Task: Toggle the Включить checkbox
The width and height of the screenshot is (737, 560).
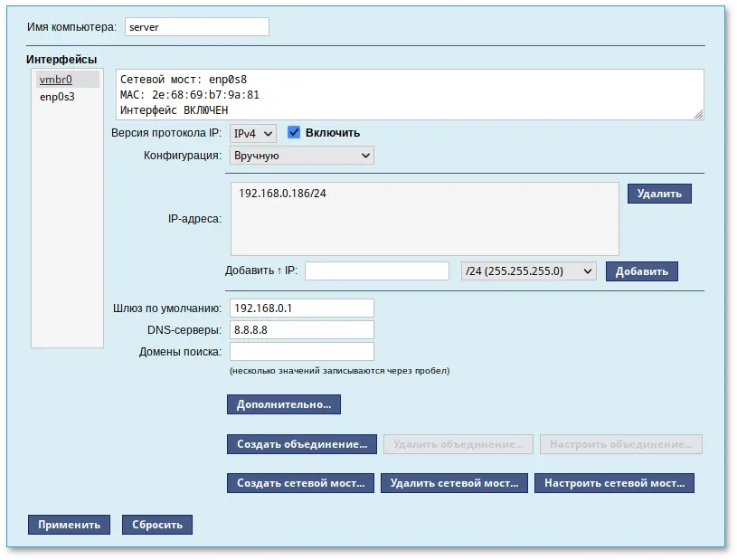Action: click(x=293, y=132)
